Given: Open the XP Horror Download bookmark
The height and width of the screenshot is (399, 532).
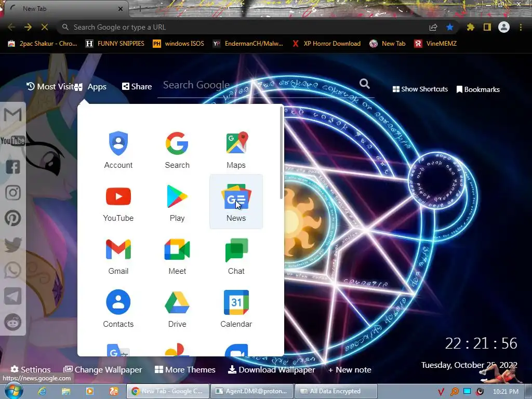Looking at the screenshot, I should tap(326, 44).
